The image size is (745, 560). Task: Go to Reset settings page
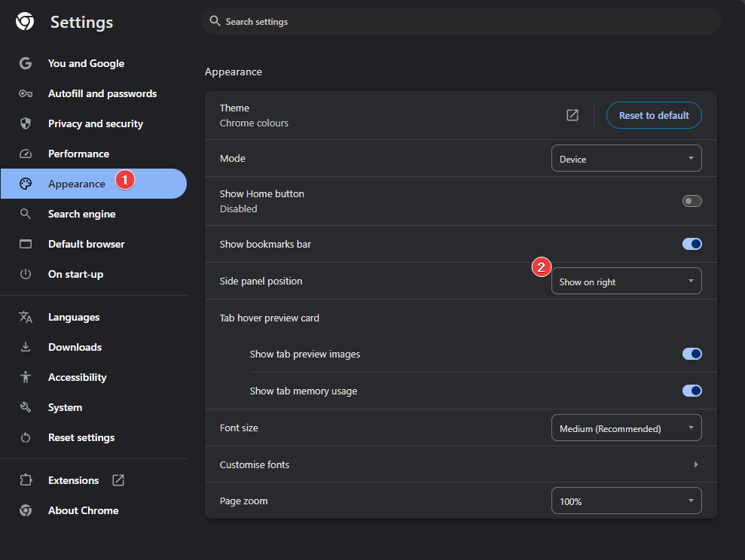(x=81, y=437)
